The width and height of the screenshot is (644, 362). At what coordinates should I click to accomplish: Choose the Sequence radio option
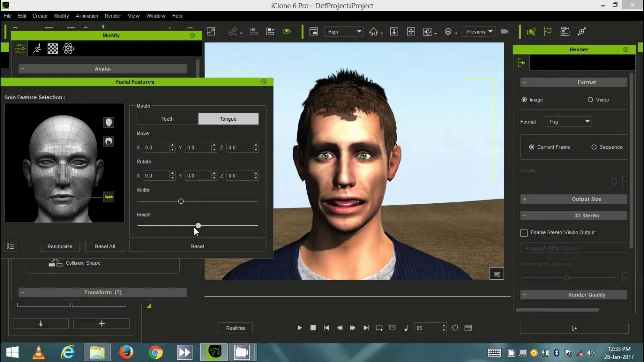tap(594, 147)
